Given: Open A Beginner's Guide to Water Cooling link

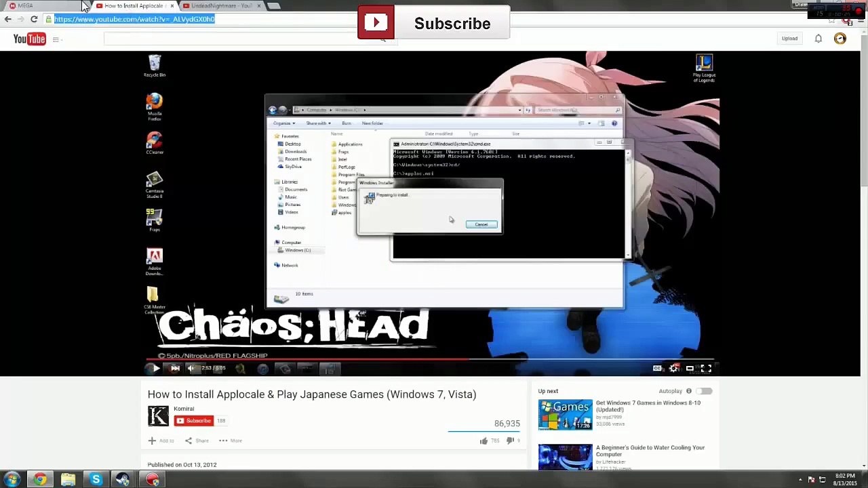Looking at the screenshot, I should tap(650, 451).
